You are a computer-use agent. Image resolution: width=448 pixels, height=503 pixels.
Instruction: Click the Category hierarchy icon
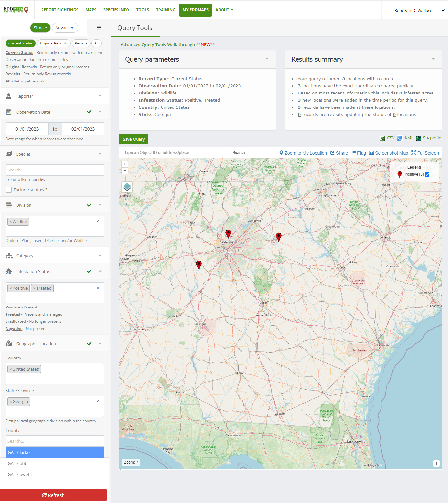(x=9, y=256)
